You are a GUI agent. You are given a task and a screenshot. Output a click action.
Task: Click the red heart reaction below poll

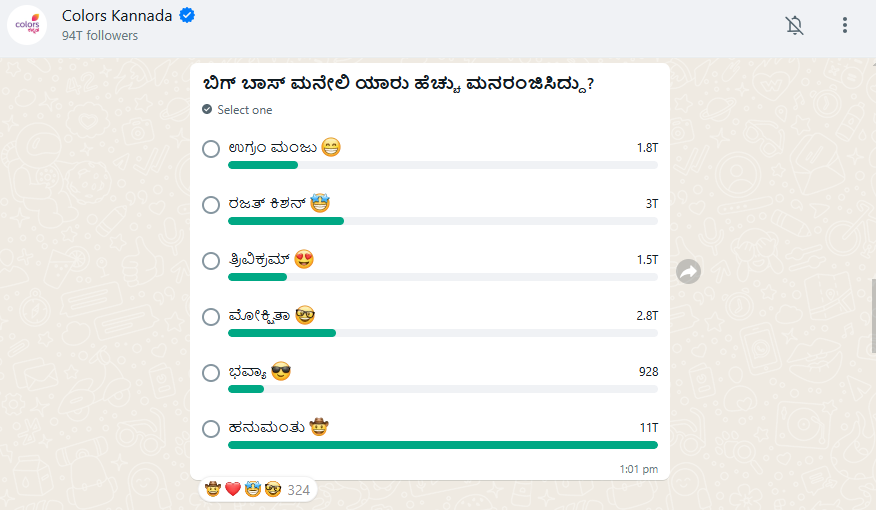[232, 490]
